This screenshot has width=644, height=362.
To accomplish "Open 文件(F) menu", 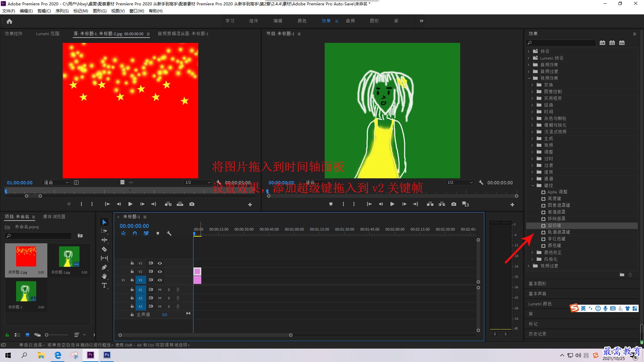I will pos(9,11).
